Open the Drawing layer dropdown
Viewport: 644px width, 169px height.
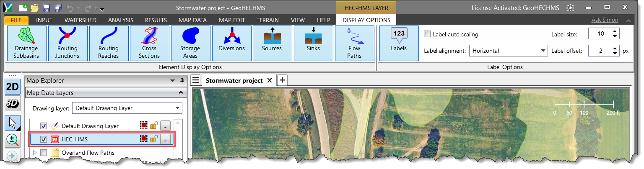click(x=127, y=108)
